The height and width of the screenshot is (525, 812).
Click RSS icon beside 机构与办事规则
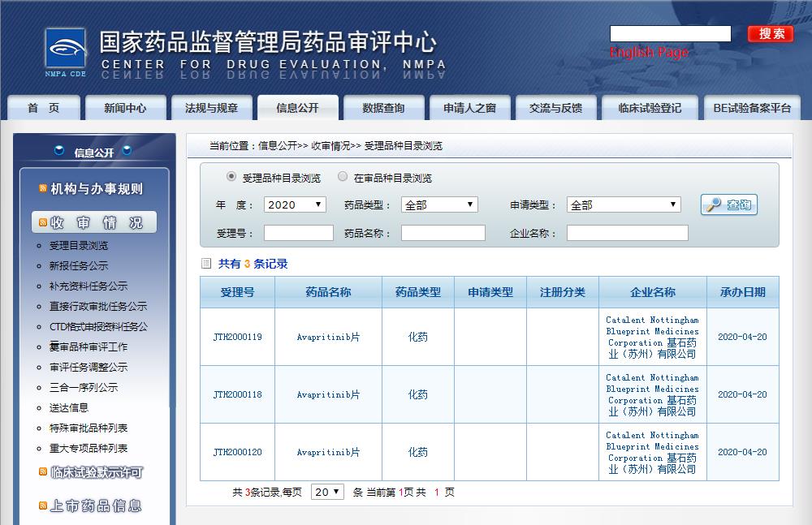coord(43,189)
